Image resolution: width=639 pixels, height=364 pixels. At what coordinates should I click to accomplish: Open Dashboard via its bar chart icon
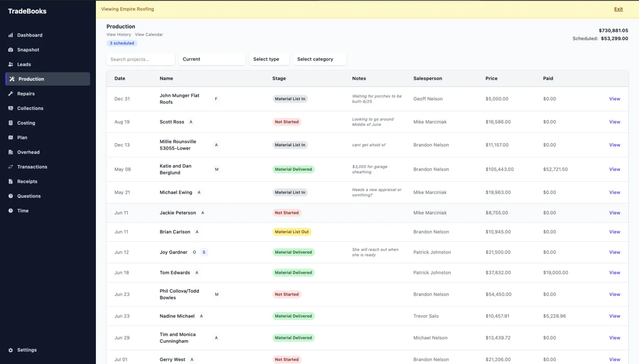point(11,35)
